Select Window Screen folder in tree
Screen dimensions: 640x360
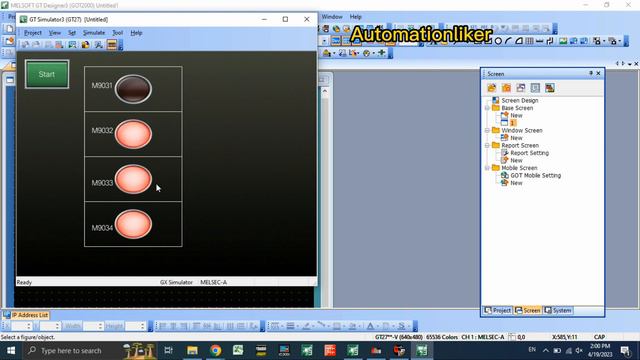coord(522,131)
